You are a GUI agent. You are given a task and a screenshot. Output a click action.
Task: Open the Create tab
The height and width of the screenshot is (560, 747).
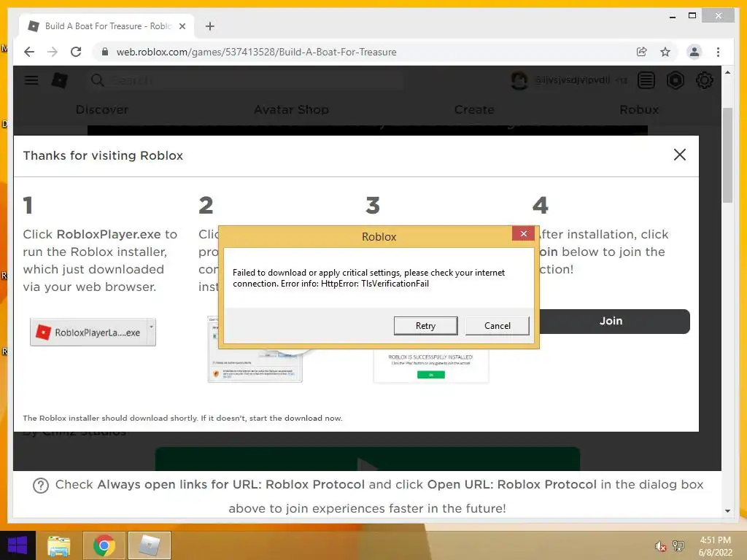click(474, 109)
